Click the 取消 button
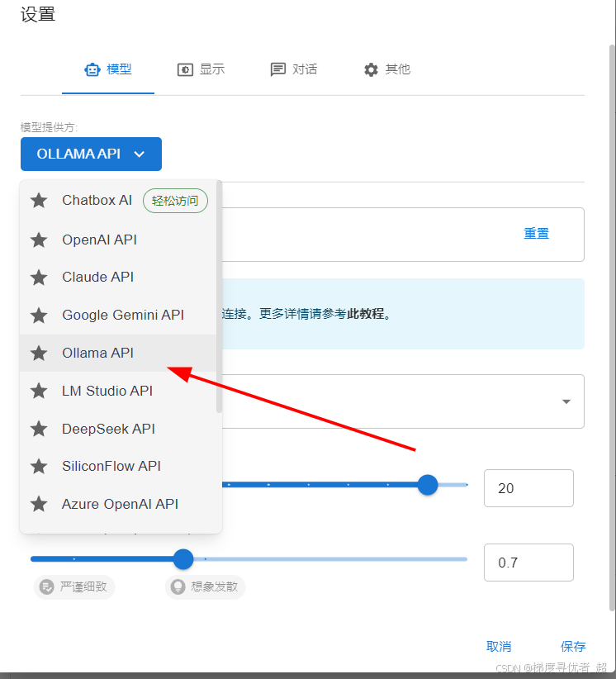616x679 pixels. coord(499,647)
